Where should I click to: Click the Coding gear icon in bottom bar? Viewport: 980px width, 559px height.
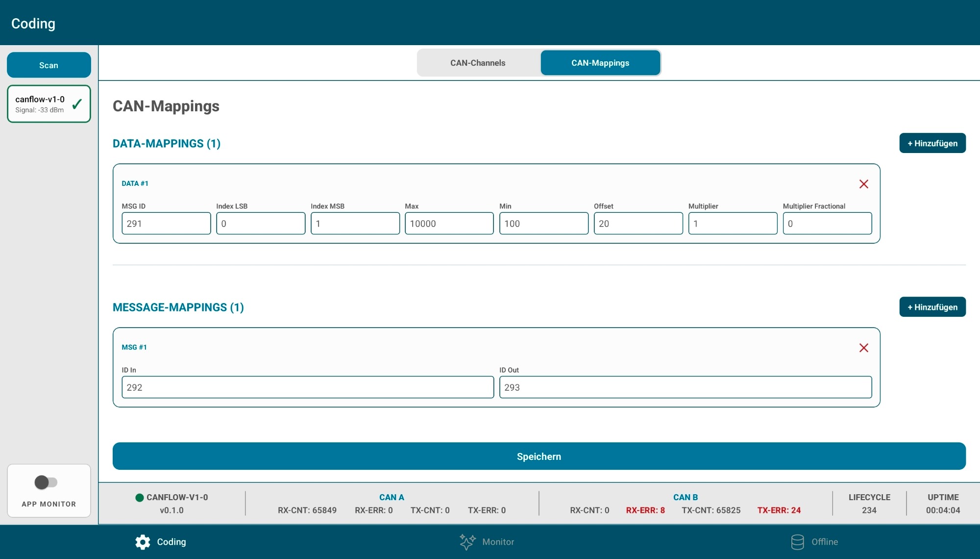(x=143, y=542)
